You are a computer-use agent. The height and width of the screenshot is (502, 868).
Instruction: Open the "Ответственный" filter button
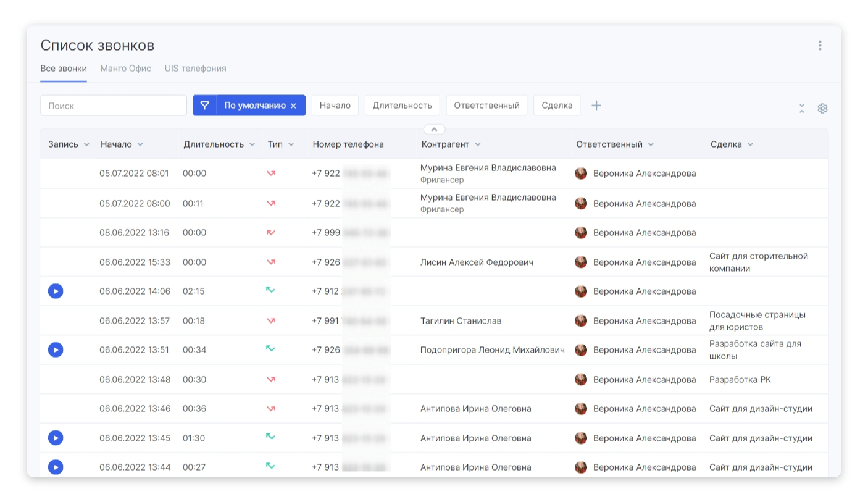click(x=486, y=105)
